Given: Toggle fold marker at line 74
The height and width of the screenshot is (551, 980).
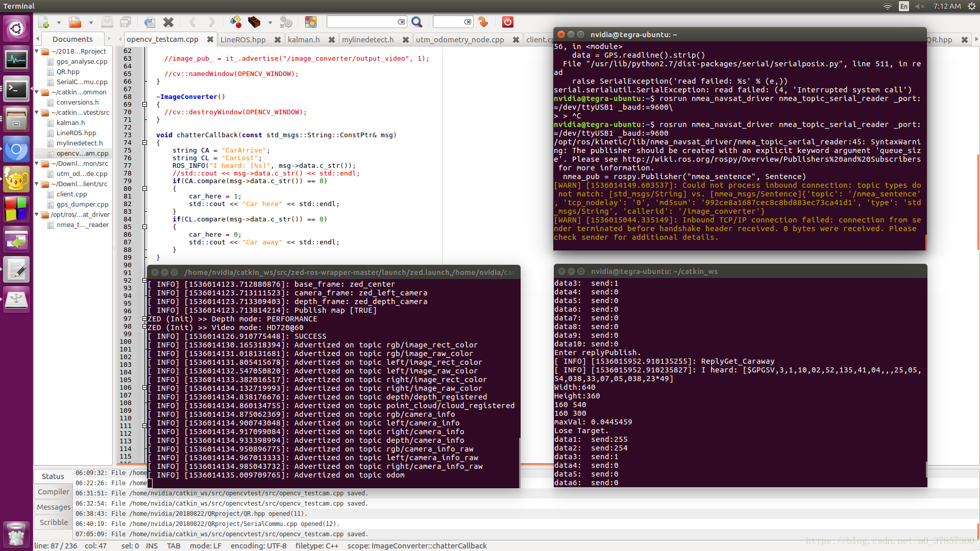Looking at the screenshot, I should pyautogui.click(x=144, y=143).
